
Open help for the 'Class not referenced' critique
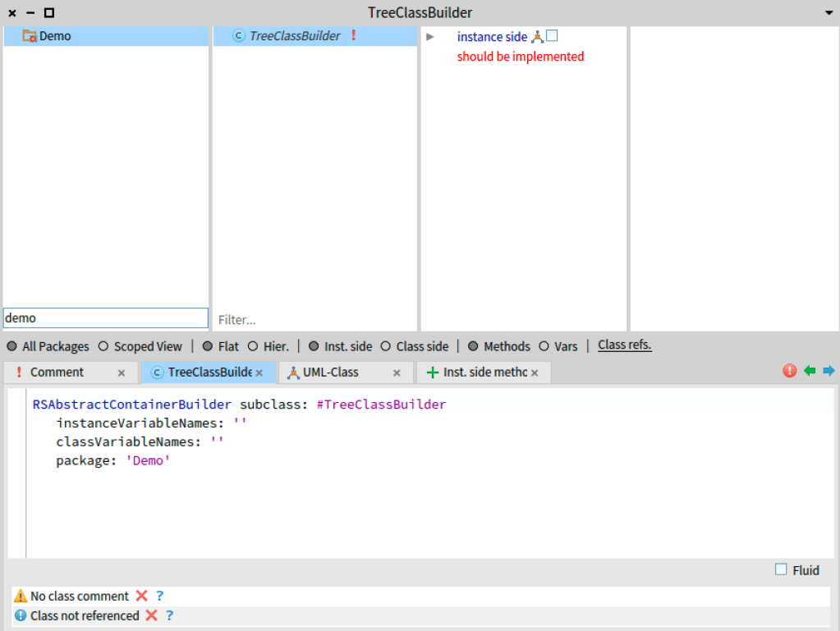[169, 615]
